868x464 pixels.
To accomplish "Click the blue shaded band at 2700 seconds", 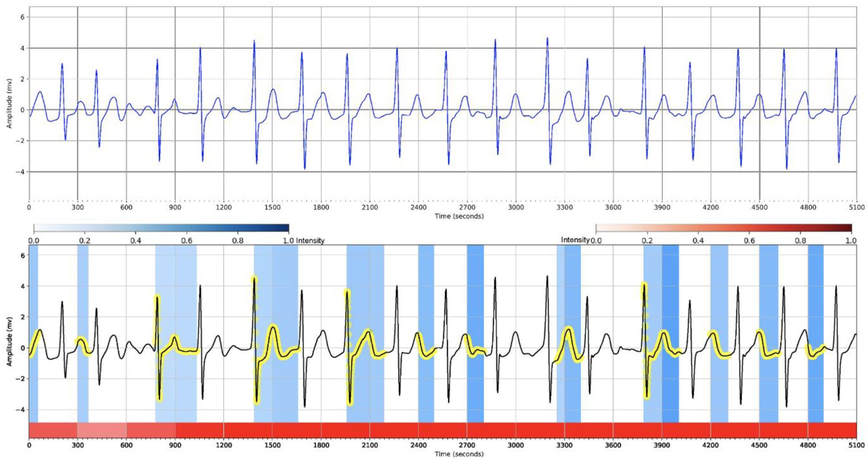I will pyautogui.click(x=475, y=334).
